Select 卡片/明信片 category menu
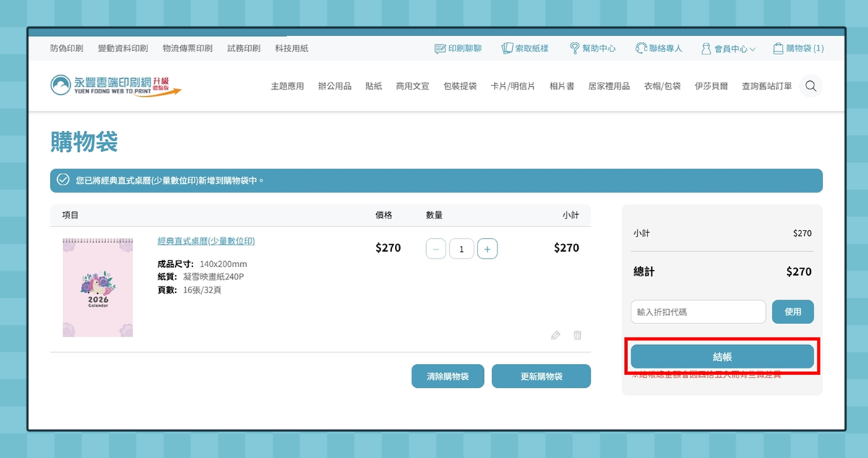The height and width of the screenshot is (458, 868). click(513, 86)
